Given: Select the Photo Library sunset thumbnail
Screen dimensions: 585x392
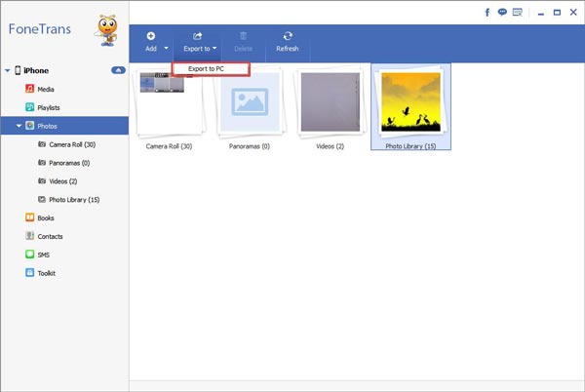Looking at the screenshot, I should tap(410, 101).
